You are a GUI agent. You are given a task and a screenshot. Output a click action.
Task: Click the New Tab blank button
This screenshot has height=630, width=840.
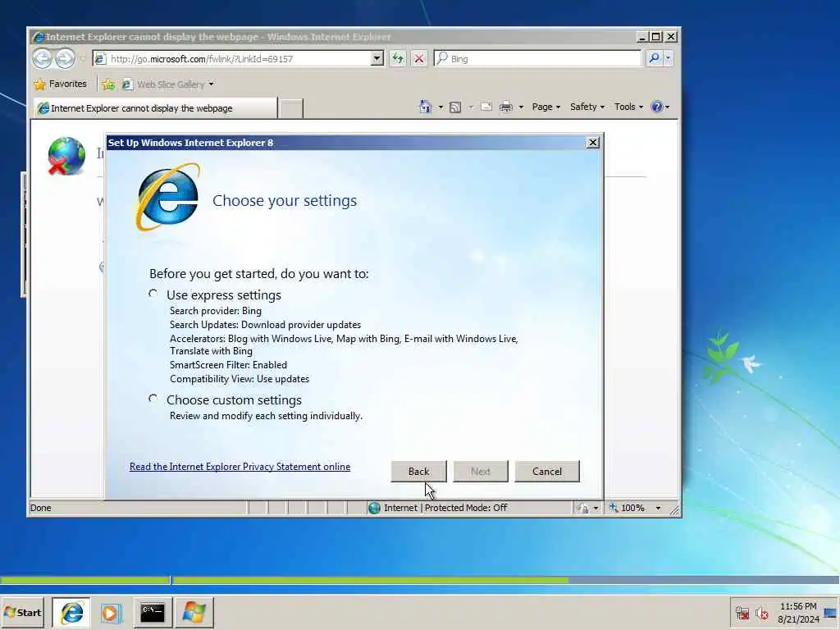[x=291, y=109]
